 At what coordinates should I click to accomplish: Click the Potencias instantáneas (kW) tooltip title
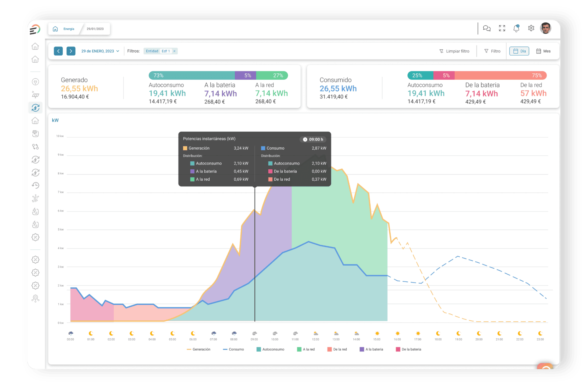209,139
